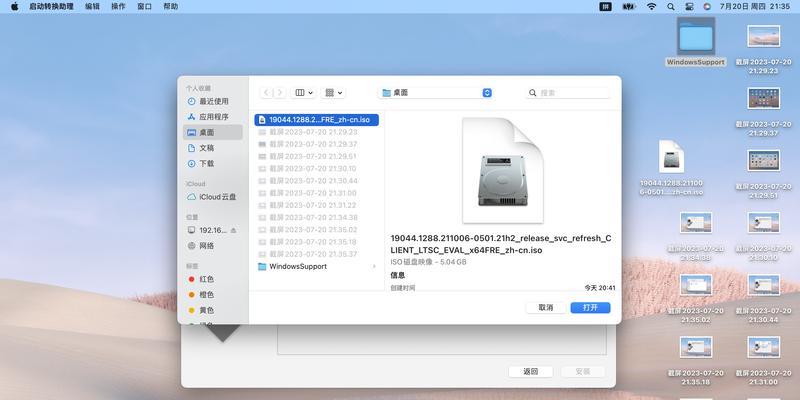Image resolution: width=800 pixels, height=400 pixels.
Task: Click 安装 in Boot Camp Assistant window
Action: [583, 371]
